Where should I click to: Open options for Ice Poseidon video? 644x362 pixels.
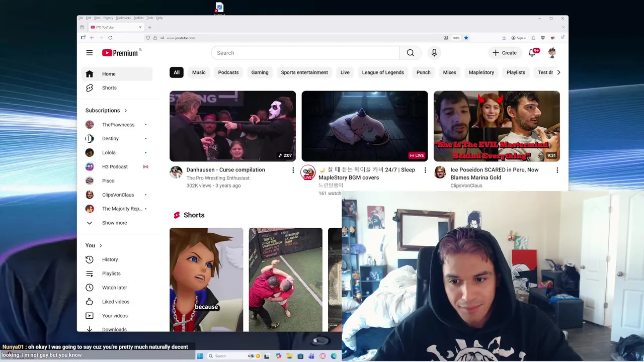click(557, 170)
